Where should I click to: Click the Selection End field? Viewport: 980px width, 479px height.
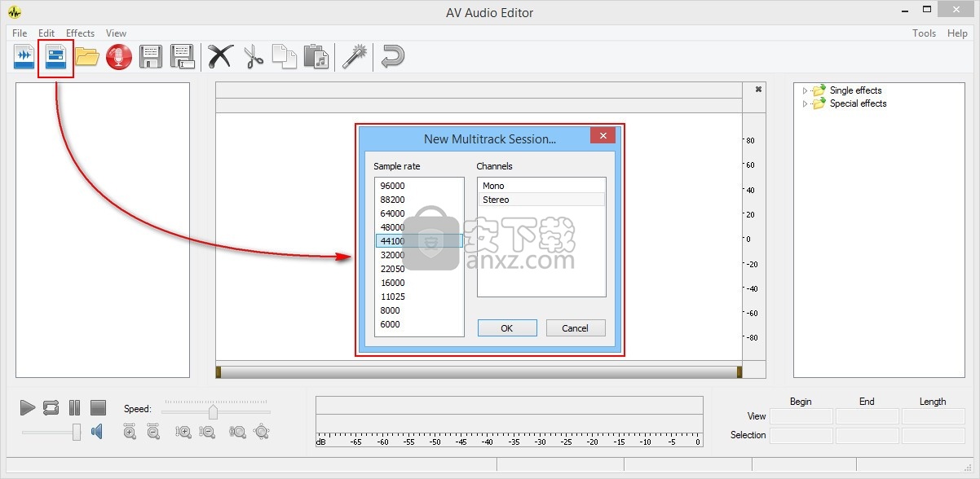tap(867, 435)
